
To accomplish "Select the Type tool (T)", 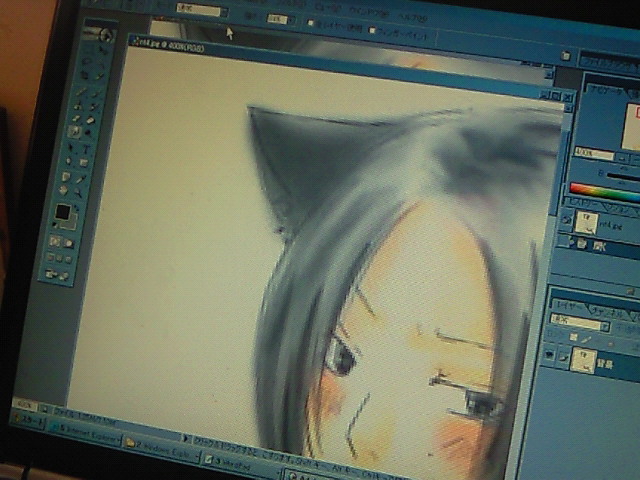I will (86, 149).
